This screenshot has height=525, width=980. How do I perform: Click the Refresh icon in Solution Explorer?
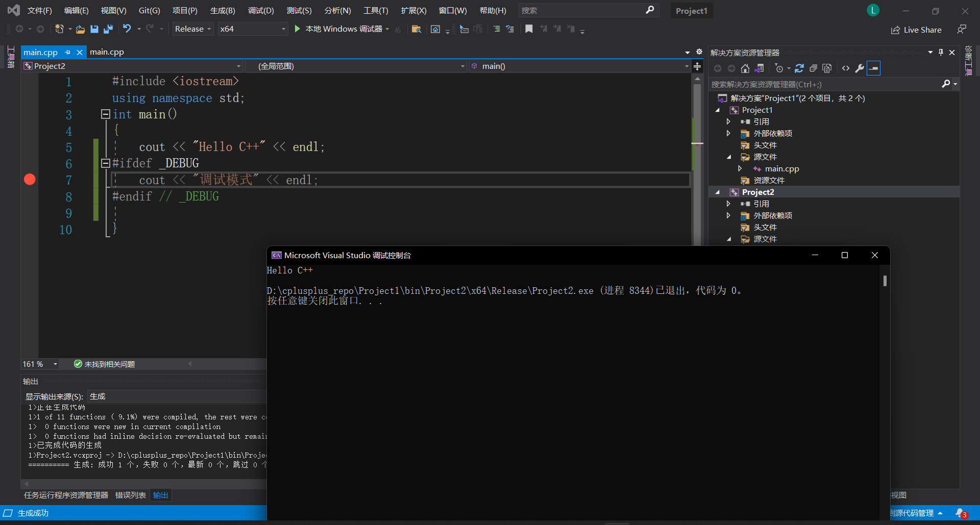coord(800,68)
